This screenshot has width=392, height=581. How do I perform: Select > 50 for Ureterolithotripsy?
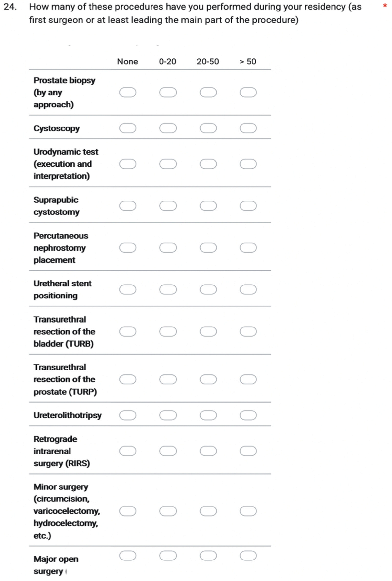coord(248,415)
